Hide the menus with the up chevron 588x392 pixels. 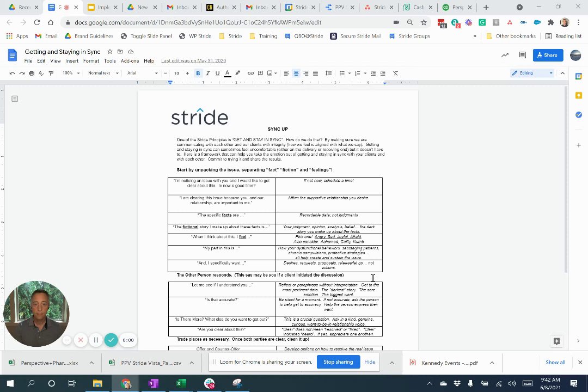tap(562, 73)
